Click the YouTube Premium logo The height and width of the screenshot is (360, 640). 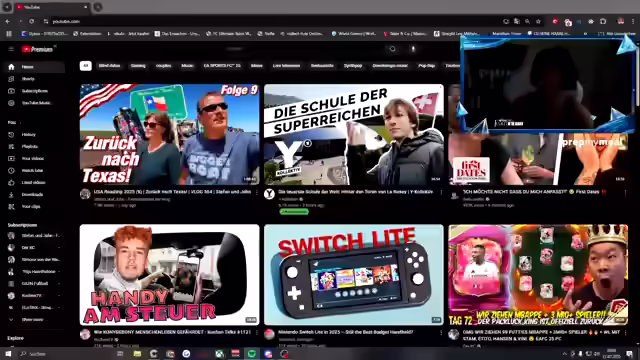38,49
